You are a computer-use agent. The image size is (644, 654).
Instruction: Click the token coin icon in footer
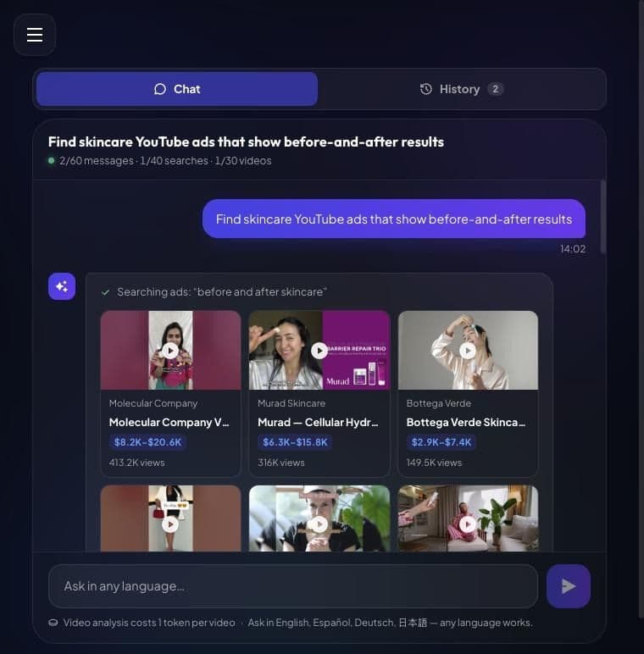point(53,623)
